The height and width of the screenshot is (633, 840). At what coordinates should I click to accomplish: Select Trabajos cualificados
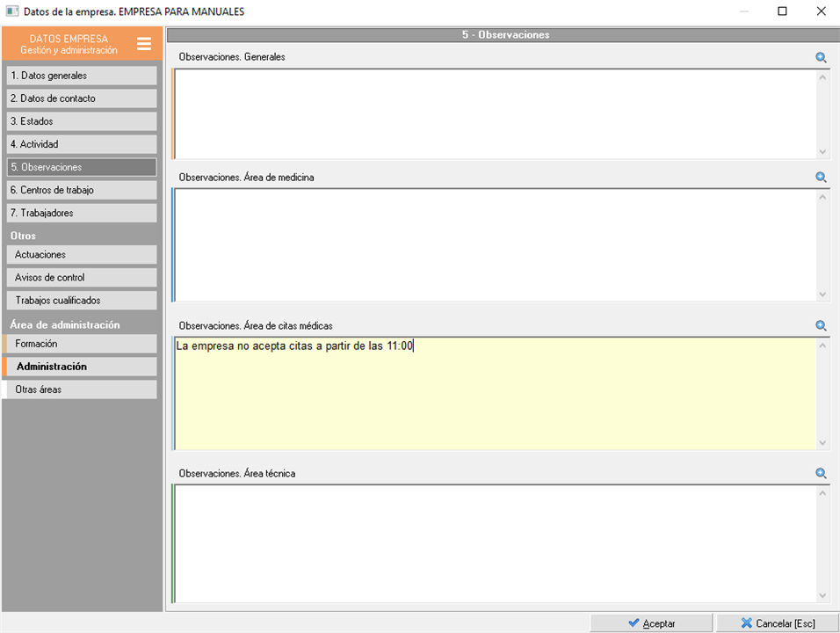82,300
